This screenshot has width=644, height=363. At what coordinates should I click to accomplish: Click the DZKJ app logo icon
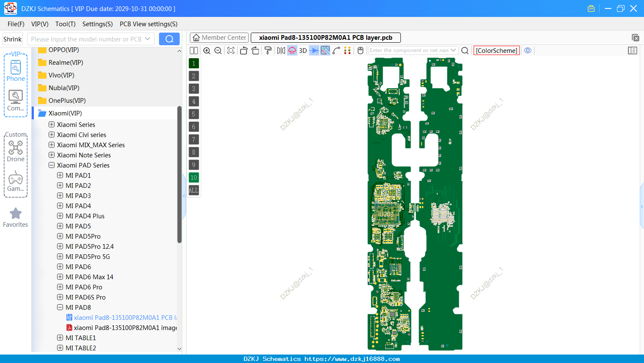[10, 8]
